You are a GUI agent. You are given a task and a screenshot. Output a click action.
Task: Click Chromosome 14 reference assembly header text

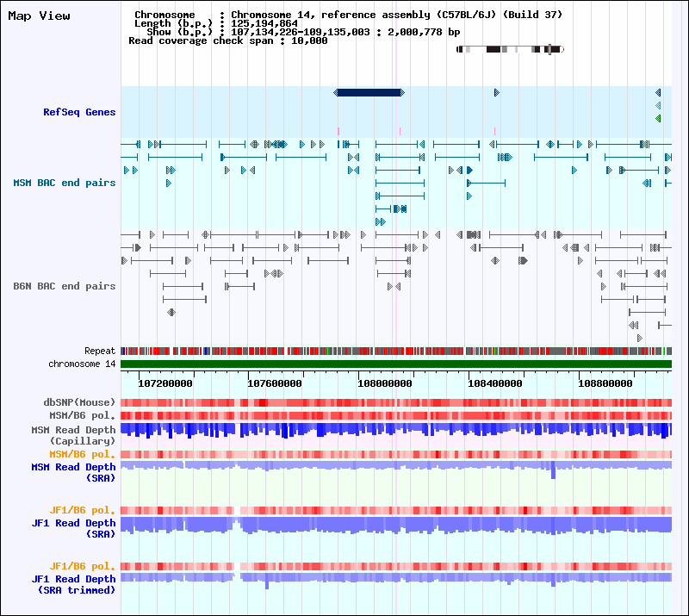tap(397, 15)
